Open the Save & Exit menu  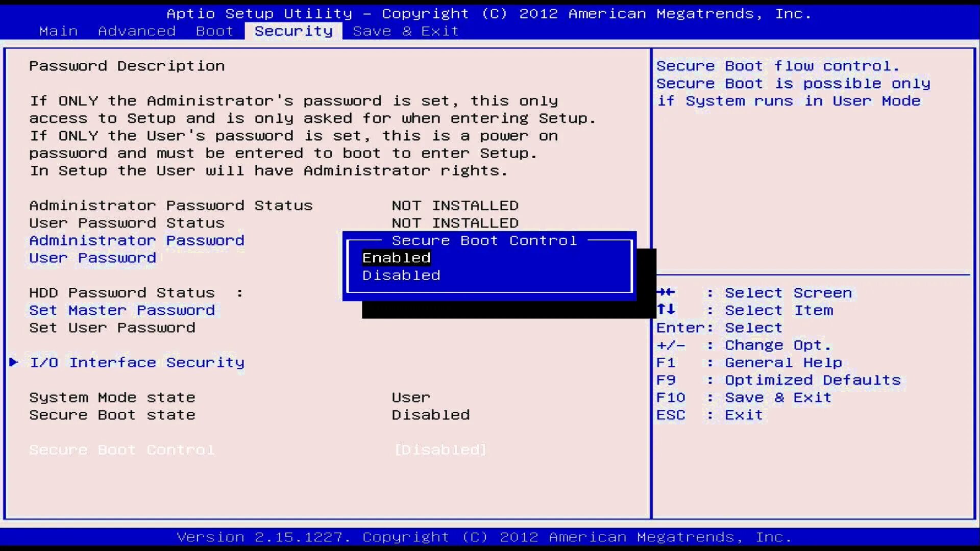406,31
